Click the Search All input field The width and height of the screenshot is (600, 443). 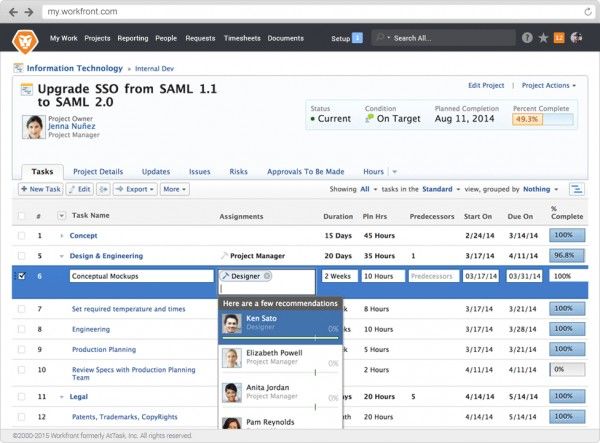point(440,38)
